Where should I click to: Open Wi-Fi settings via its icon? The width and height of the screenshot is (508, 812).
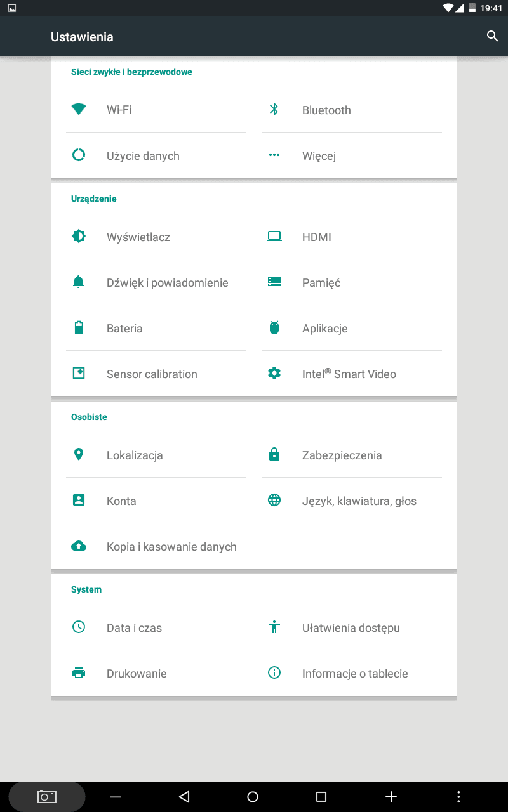click(79, 109)
